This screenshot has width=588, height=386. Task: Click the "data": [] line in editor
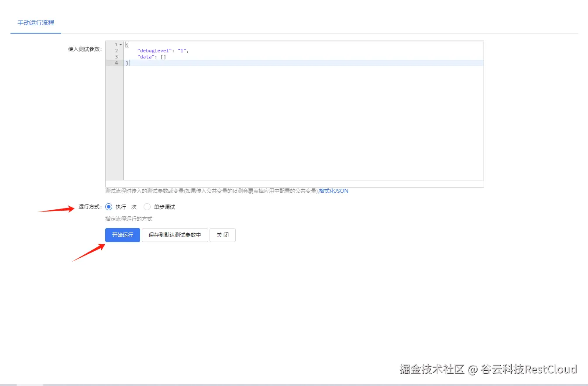tap(151, 57)
